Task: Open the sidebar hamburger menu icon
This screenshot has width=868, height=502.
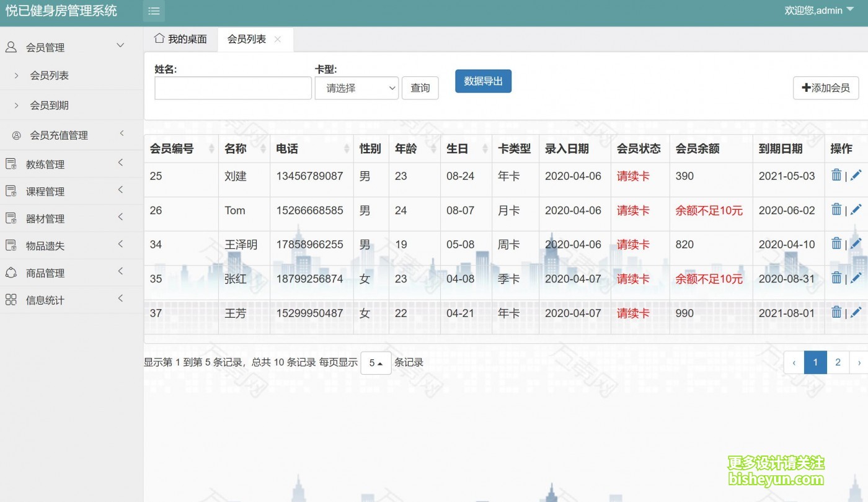Action: coord(154,11)
